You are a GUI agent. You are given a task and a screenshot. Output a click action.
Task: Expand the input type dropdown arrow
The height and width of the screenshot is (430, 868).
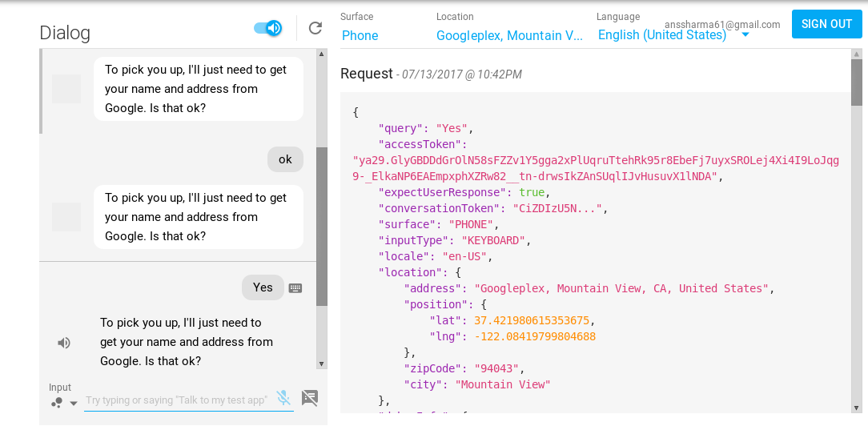(x=74, y=403)
